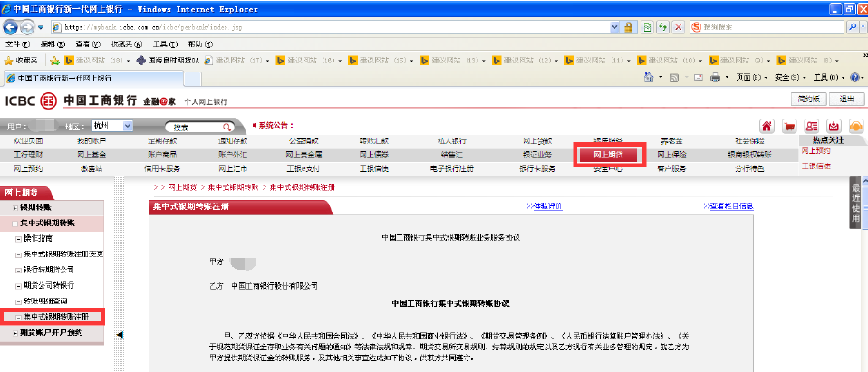
Task: Click the red shopping cart icon
Action: (x=789, y=126)
